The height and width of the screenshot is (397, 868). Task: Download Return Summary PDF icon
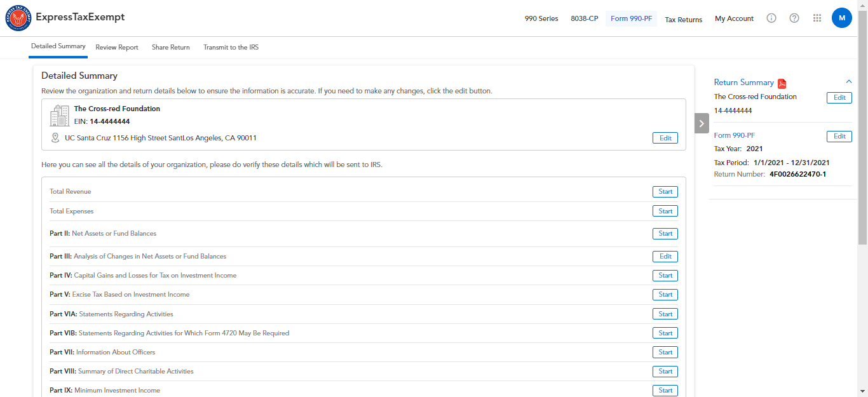[x=782, y=83]
